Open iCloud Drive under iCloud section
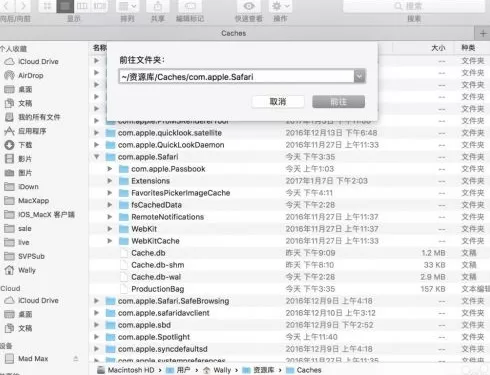This screenshot has width=490, height=375. 31,300
